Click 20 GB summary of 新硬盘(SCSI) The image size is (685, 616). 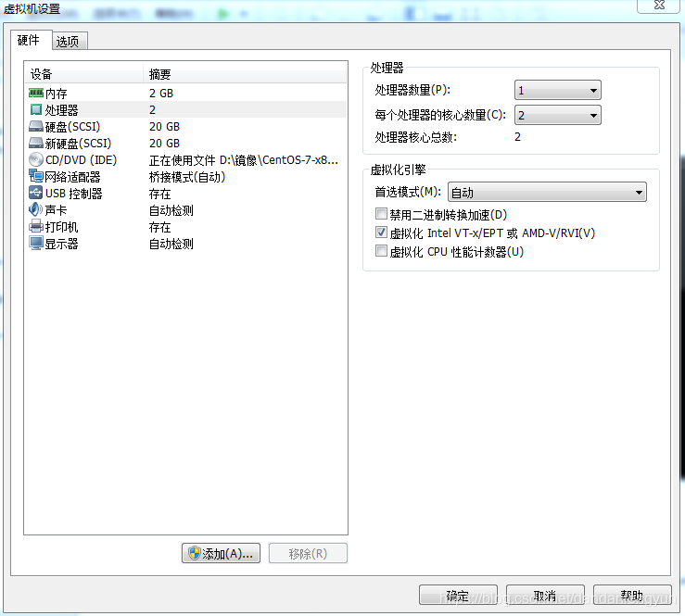click(x=164, y=144)
